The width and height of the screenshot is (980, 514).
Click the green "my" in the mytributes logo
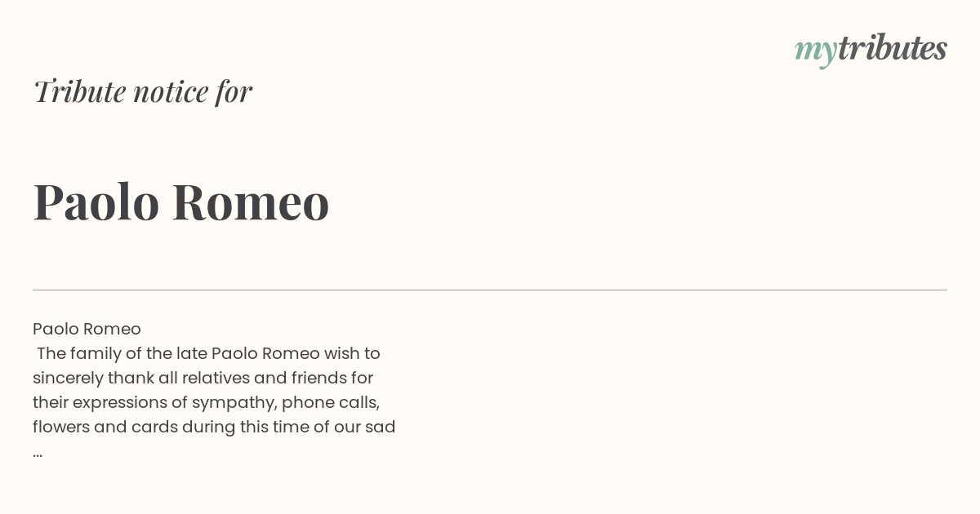click(x=815, y=50)
